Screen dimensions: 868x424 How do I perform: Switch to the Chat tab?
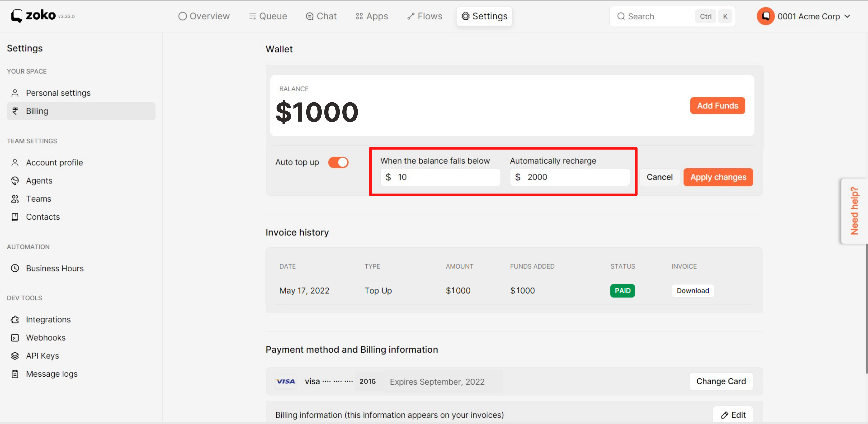coord(321,16)
